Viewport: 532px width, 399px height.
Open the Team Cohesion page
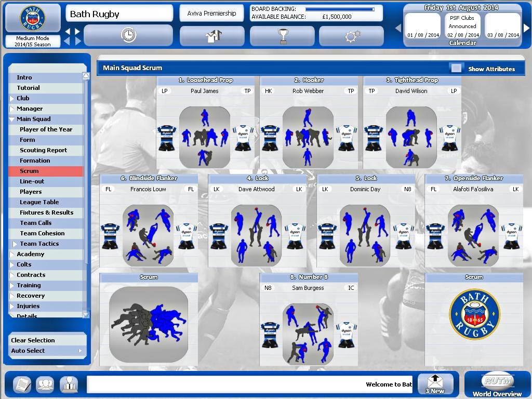click(46, 233)
